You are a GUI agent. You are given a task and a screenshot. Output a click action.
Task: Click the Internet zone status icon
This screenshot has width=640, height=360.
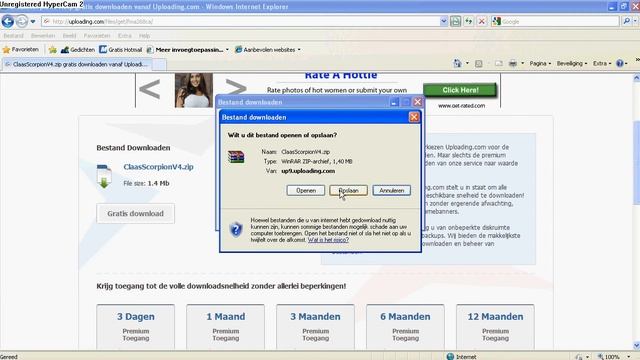click(x=450, y=356)
